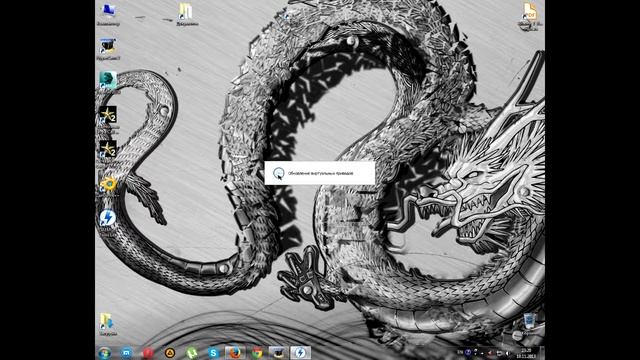Image resolution: width=640 pixels, height=360 pixels.
Task: Click the Show desktop strip
Action: [x=542, y=353]
